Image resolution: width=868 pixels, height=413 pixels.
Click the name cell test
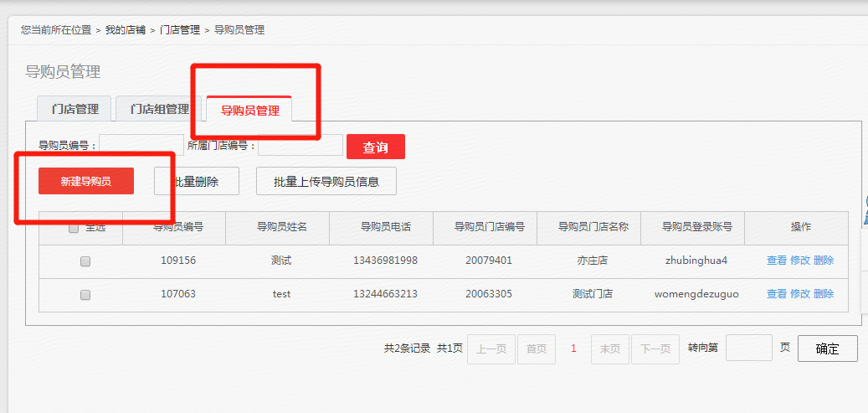click(282, 294)
